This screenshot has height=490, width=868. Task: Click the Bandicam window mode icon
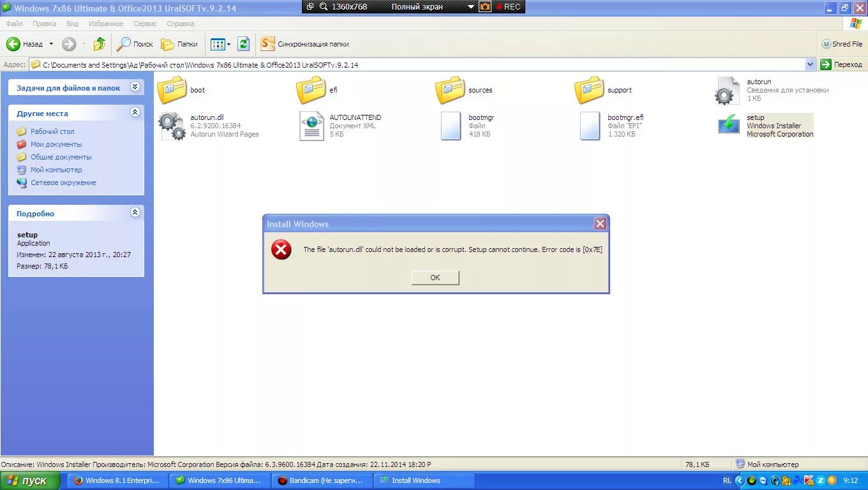[310, 6]
